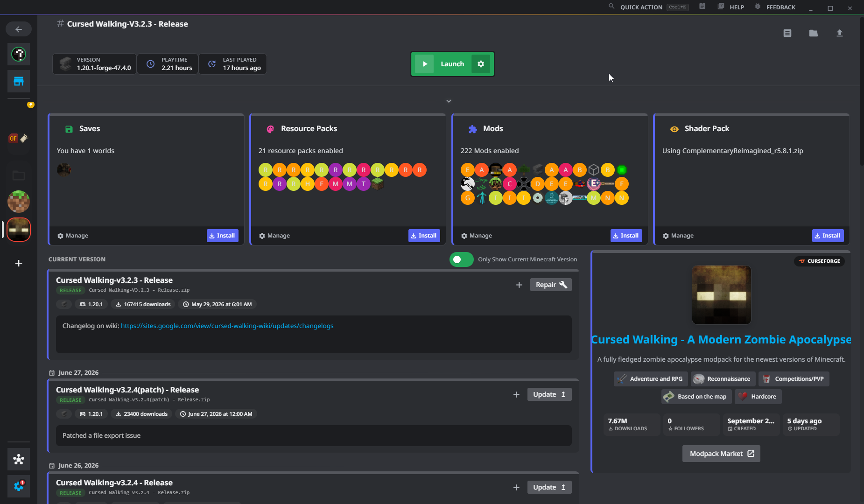Click the modpack zombie face thumbnail

click(721, 295)
